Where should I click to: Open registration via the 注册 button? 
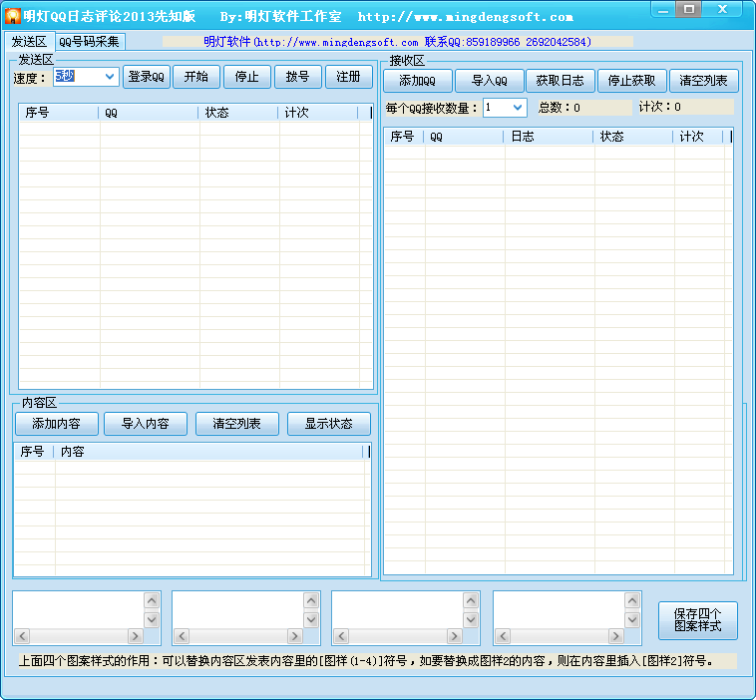point(348,77)
